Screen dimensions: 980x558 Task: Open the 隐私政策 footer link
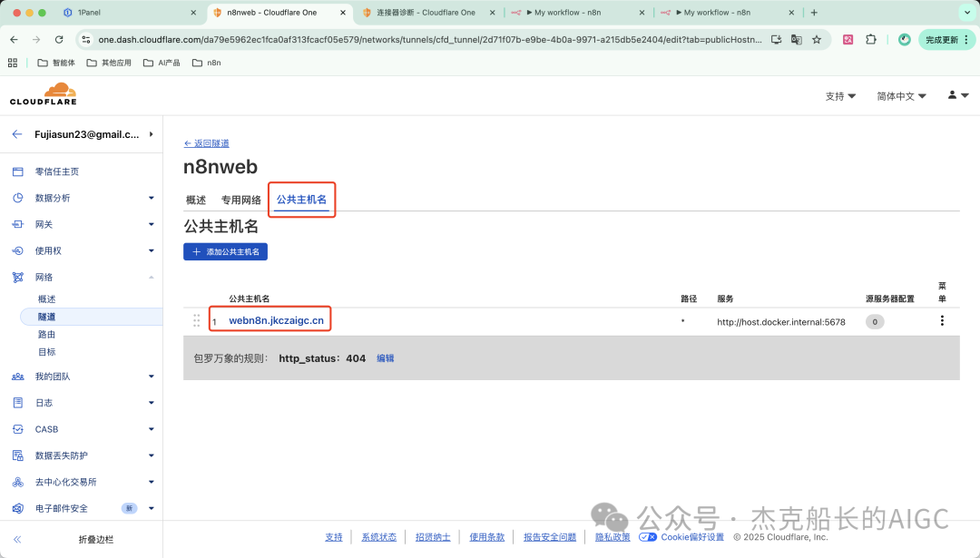point(612,537)
